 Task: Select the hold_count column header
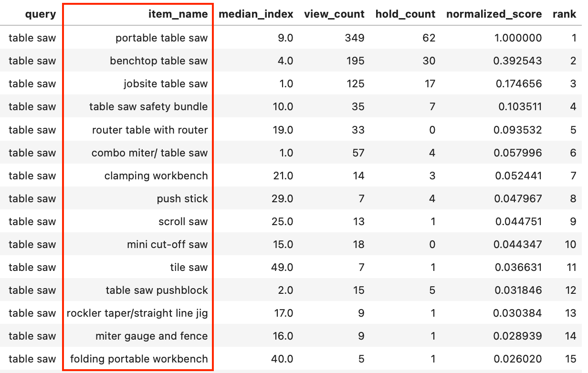point(405,14)
